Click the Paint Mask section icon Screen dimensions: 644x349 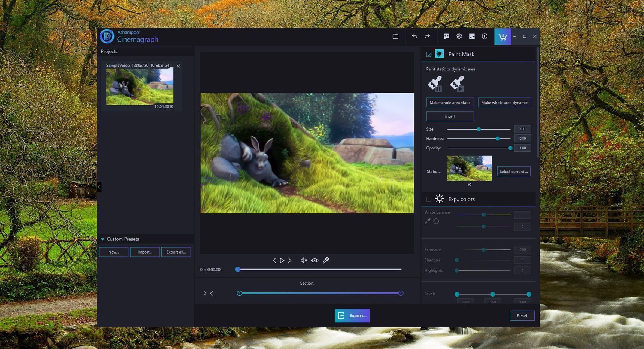(x=439, y=54)
